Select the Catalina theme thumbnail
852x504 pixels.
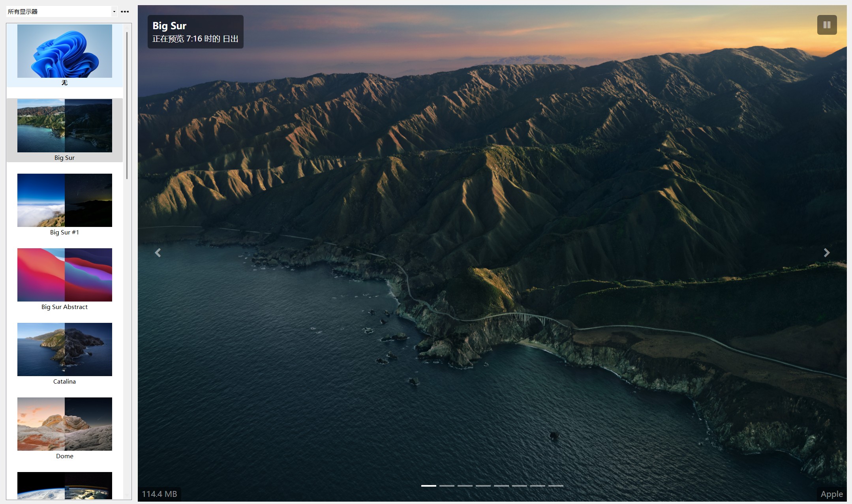pyautogui.click(x=64, y=349)
